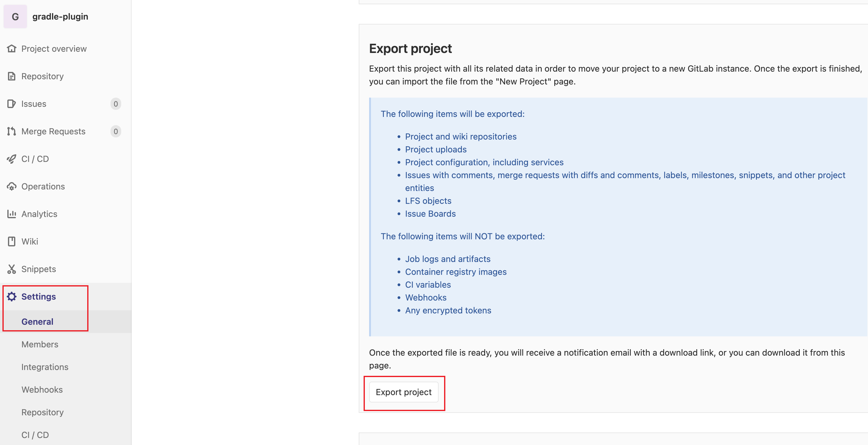Open the Wiki section

[x=30, y=241]
